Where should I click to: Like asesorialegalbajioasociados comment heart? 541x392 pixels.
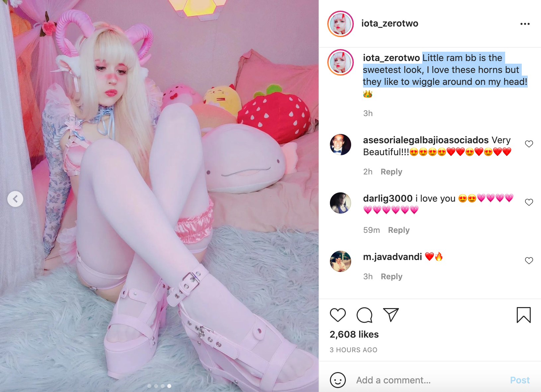click(529, 144)
